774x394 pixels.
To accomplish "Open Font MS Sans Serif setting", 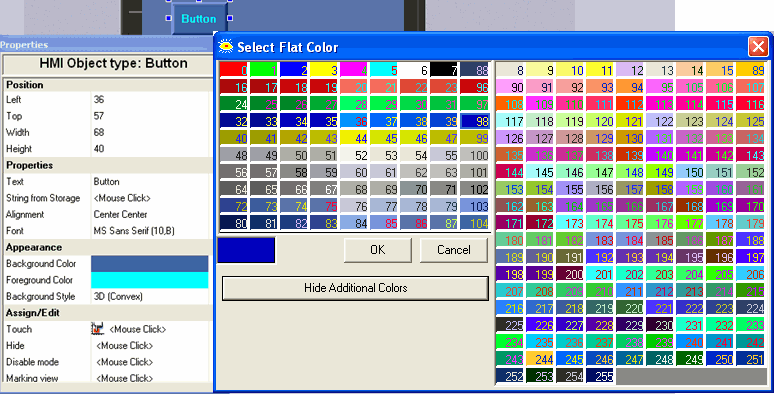I will (150, 231).
